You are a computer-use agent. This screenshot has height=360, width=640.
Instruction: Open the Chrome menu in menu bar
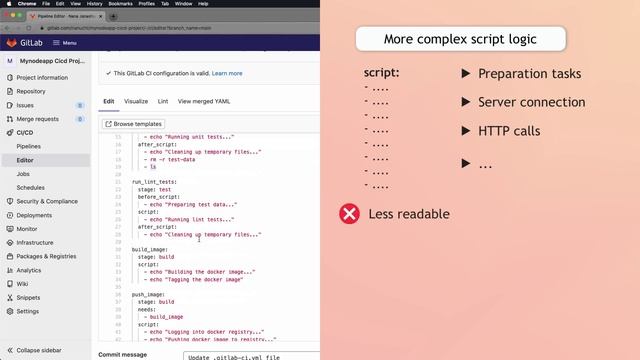point(27,4)
